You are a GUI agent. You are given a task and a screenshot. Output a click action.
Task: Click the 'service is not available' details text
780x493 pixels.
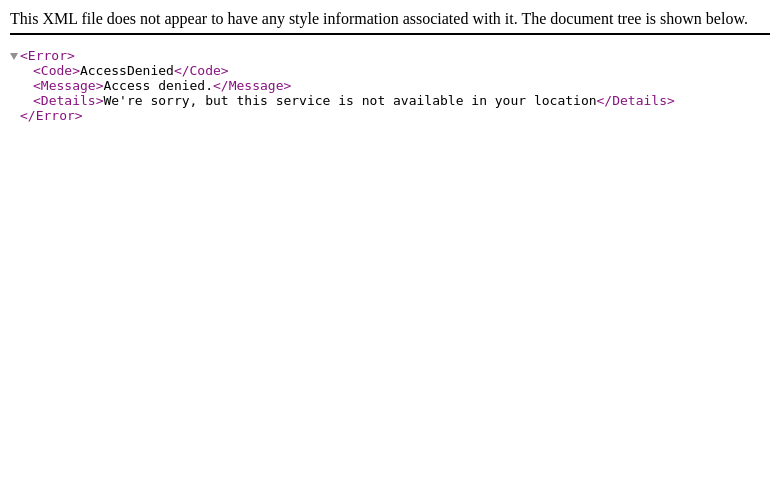click(370, 100)
